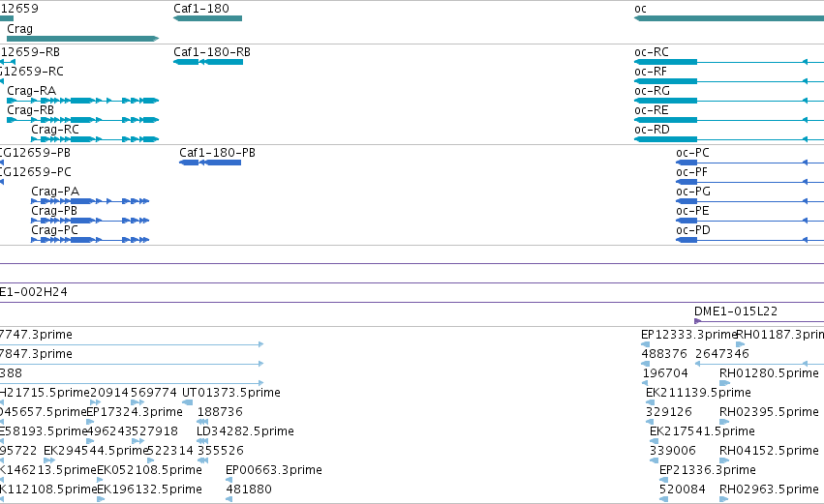
Task: Open the EK052108.5prime feature
Action: [x=101, y=480]
